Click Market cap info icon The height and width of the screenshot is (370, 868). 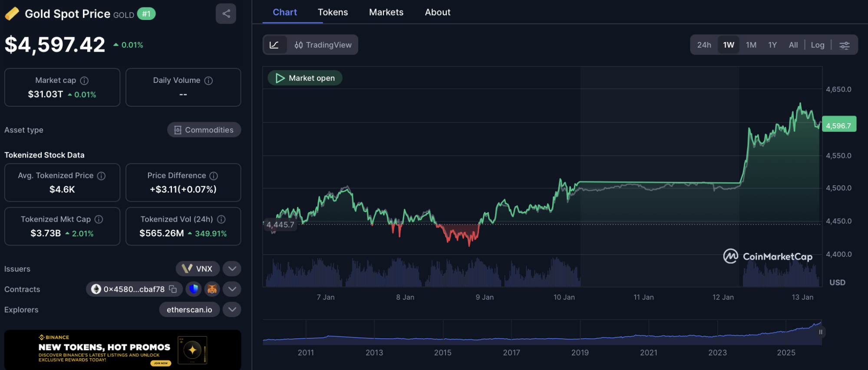85,81
